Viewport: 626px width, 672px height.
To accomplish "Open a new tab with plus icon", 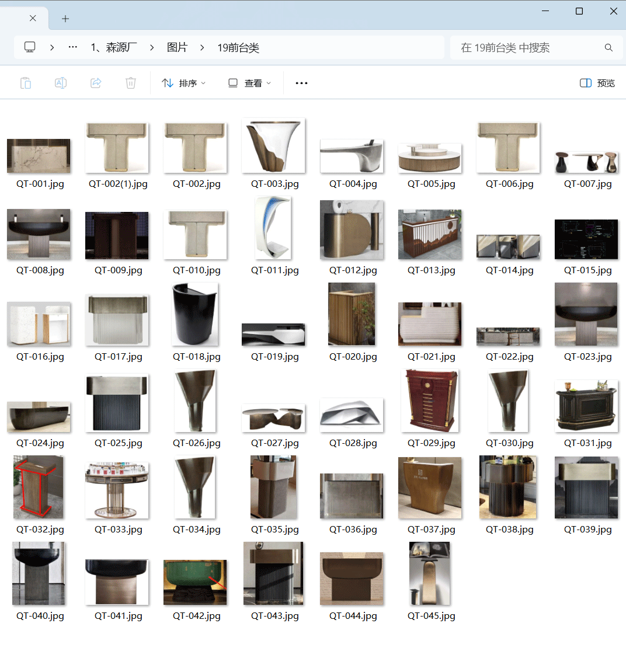I will tap(65, 19).
